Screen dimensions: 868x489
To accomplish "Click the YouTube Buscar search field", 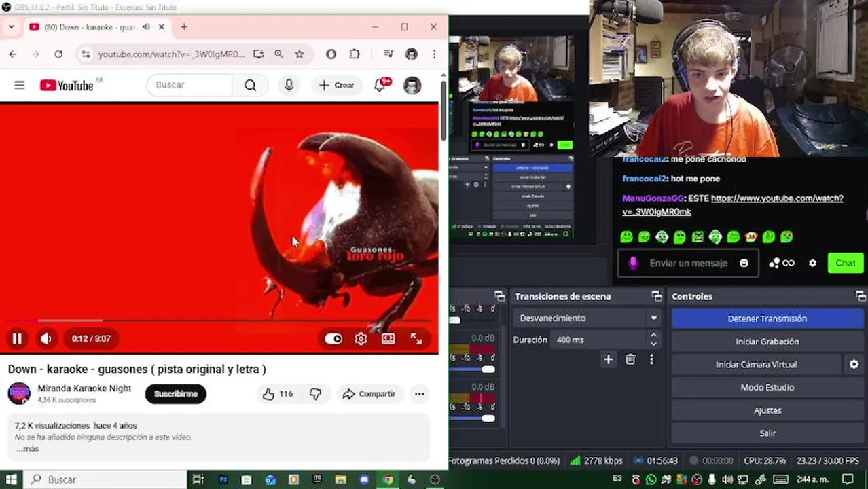I will 189,85.
